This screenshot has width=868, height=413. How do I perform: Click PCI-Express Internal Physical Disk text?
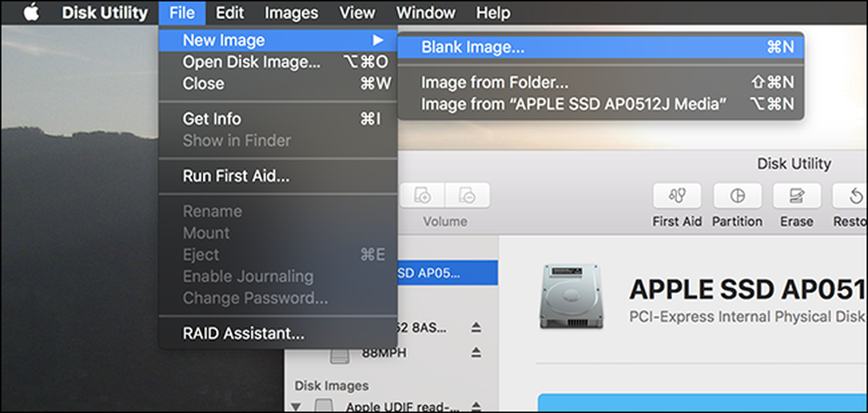(x=748, y=317)
